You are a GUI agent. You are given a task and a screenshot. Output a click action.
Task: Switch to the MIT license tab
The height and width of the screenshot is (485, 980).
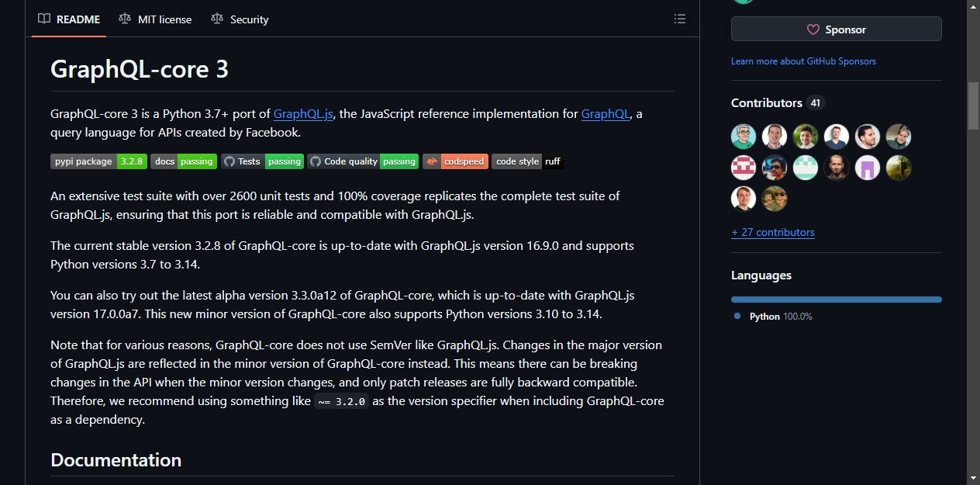(156, 19)
